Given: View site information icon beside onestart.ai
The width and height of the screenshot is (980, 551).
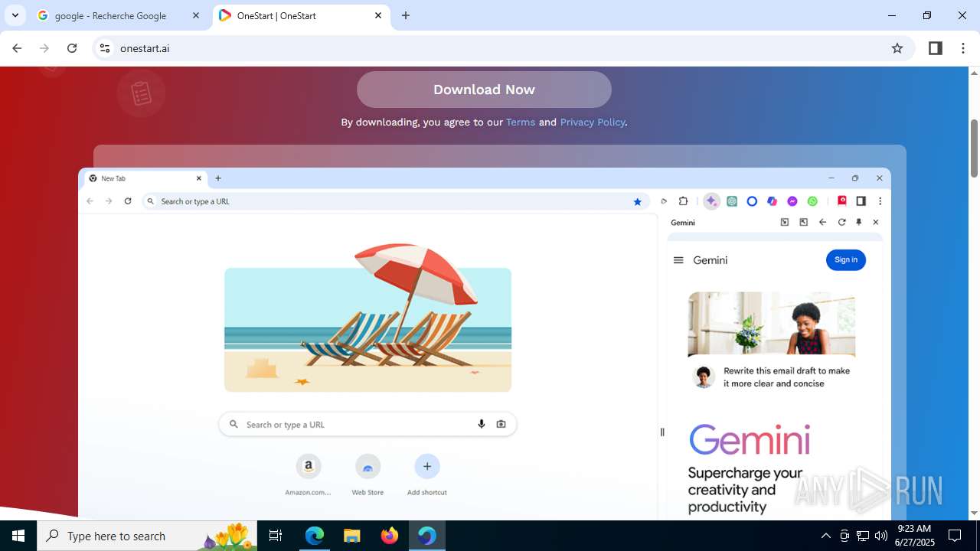Looking at the screenshot, I should [105, 48].
